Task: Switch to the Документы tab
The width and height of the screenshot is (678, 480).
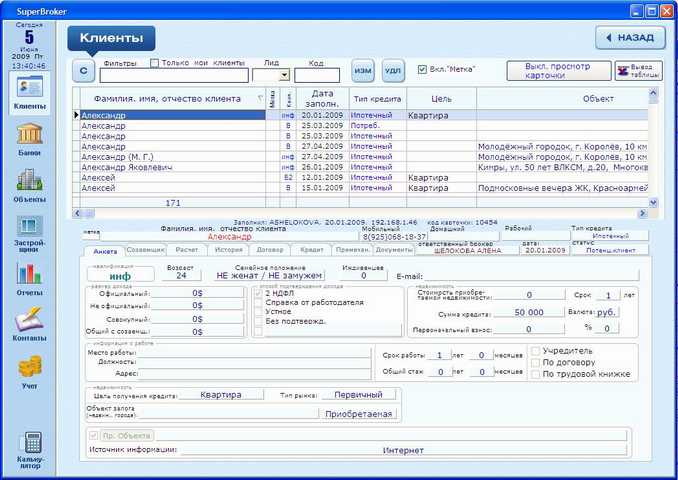Action: click(393, 250)
